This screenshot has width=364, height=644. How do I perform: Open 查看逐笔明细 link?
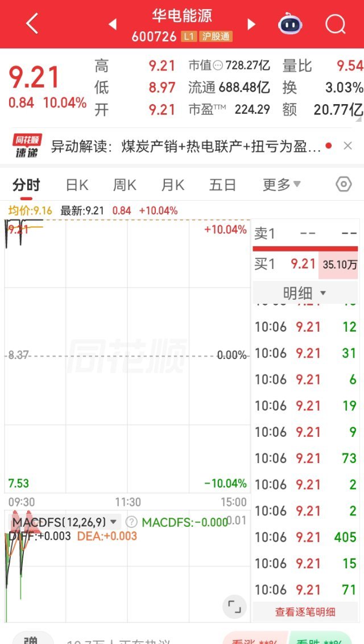click(x=305, y=612)
